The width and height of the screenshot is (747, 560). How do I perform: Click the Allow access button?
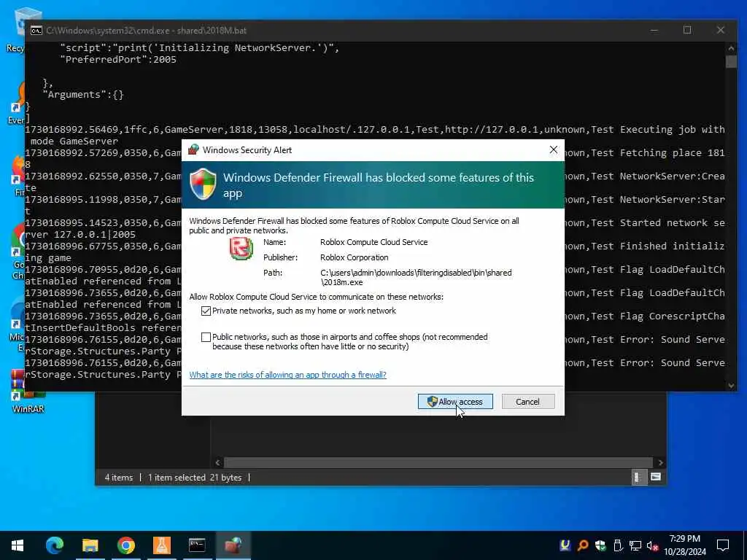455,402
